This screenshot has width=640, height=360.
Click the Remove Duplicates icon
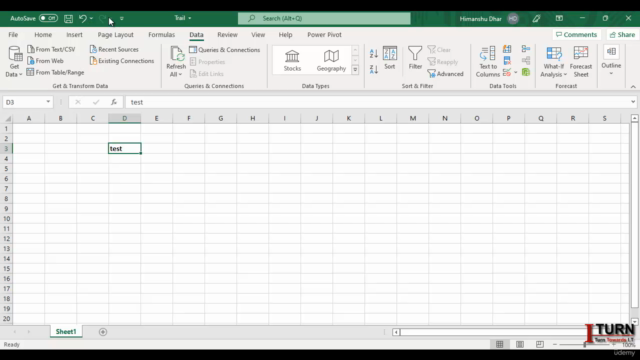(x=507, y=61)
